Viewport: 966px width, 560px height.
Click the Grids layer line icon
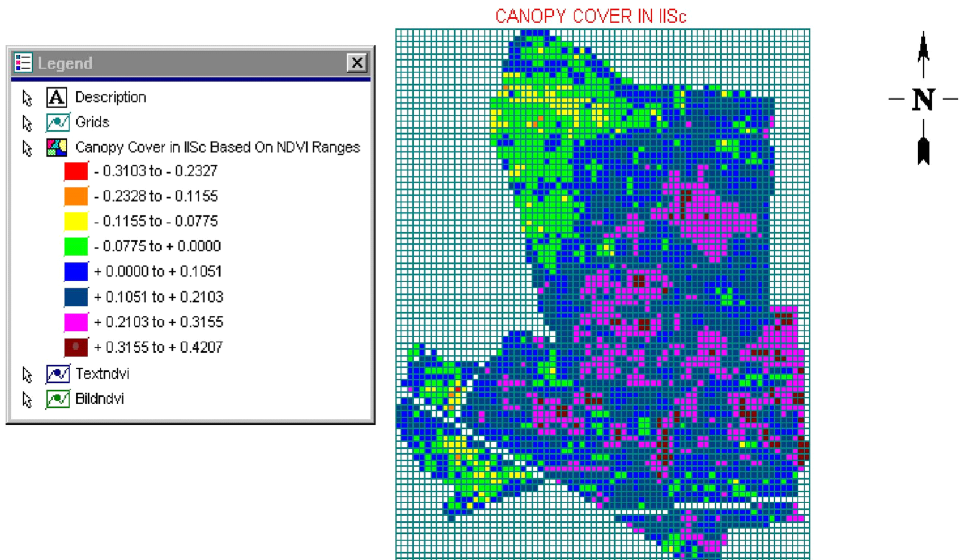[57, 123]
